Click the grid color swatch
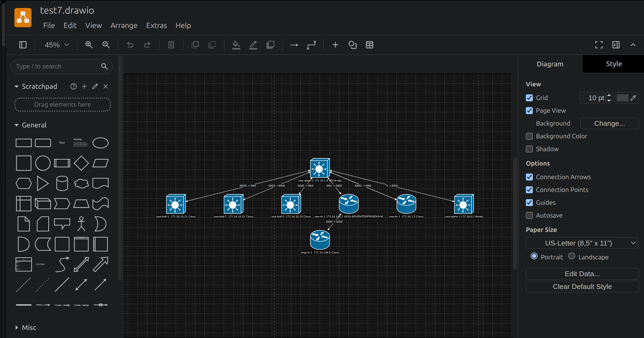The image size is (644, 338). coord(622,98)
